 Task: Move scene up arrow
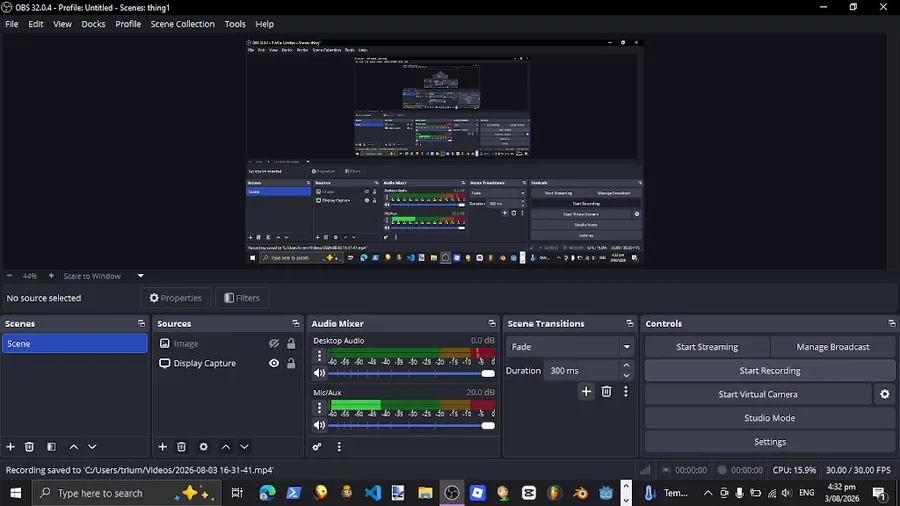pyautogui.click(x=73, y=446)
